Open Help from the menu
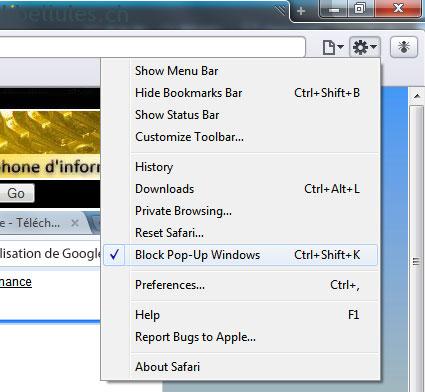The image size is (425, 392). click(x=240, y=315)
